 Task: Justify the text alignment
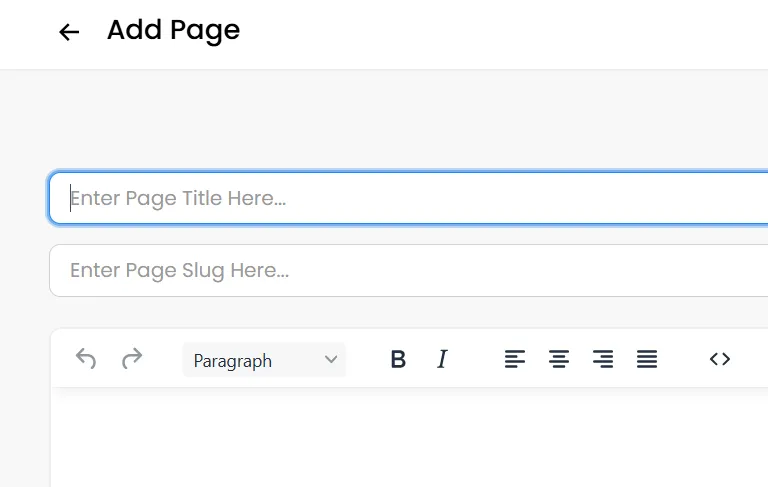coord(647,359)
